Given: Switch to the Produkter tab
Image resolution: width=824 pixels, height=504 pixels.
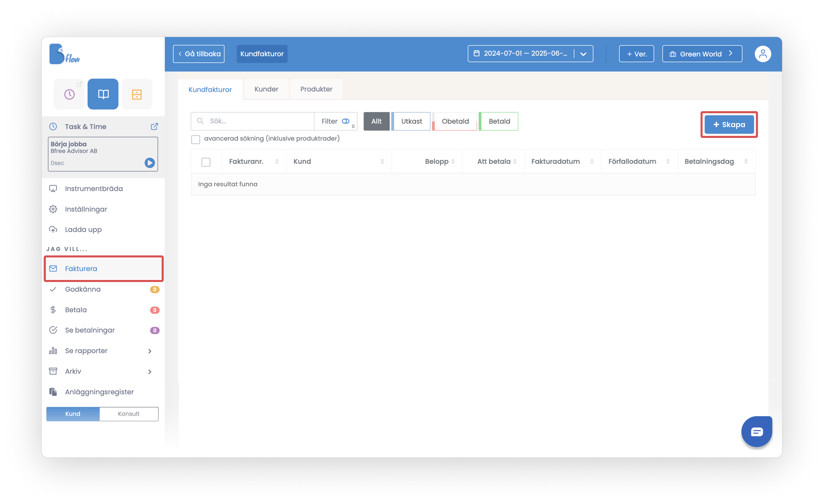Looking at the screenshot, I should tap(316, 89).
